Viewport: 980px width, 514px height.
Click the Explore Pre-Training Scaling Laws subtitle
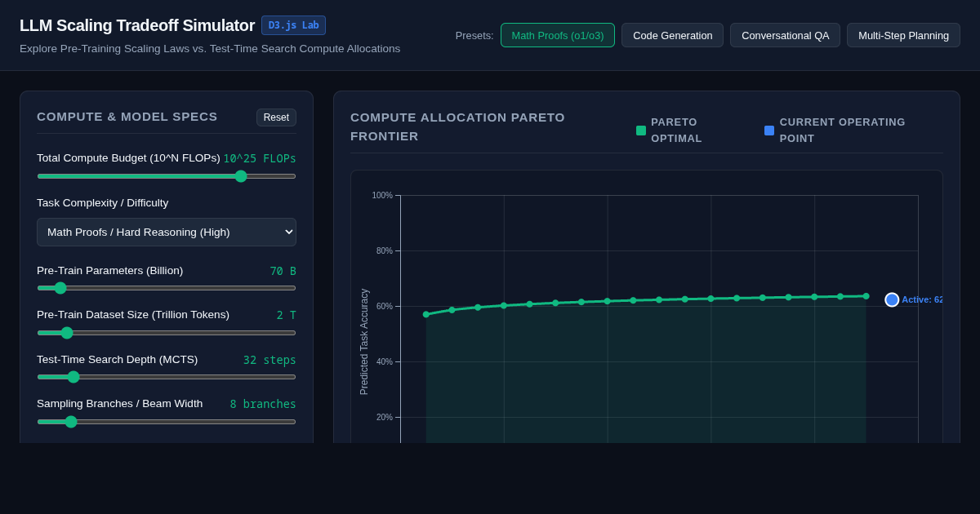pos(210,48)
